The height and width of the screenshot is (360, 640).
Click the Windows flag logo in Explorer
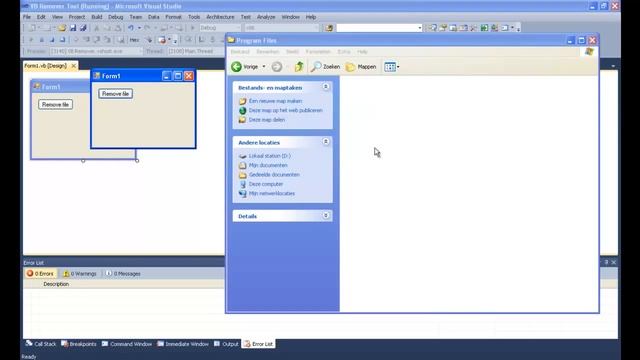(589, 51)
